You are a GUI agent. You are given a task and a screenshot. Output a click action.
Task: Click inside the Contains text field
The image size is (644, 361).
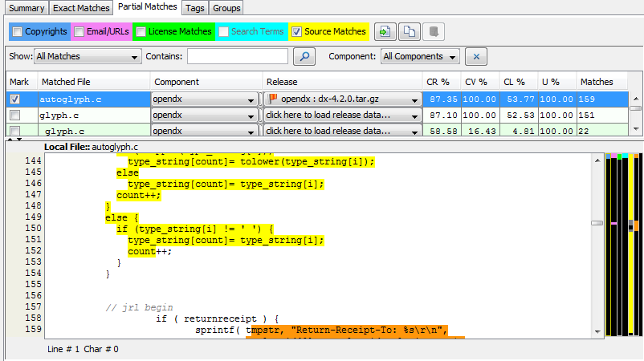point(237,57)
